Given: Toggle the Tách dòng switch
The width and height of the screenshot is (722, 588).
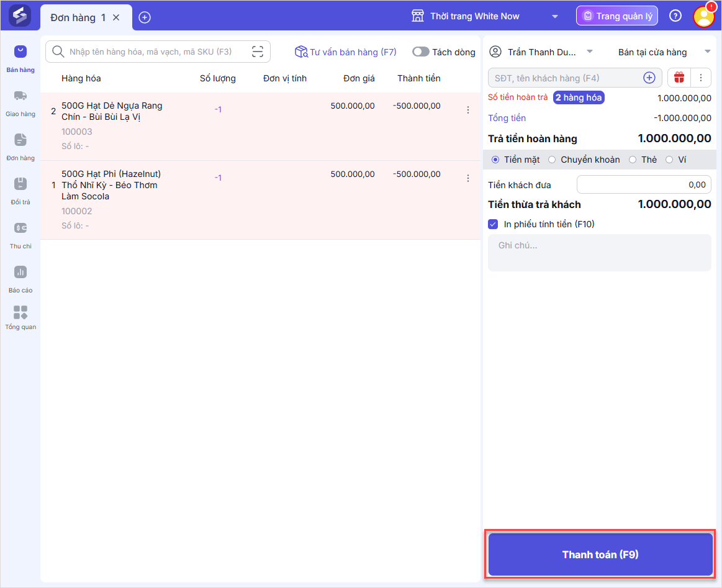Looking at the screenshot, I should (x=421, y=52).
